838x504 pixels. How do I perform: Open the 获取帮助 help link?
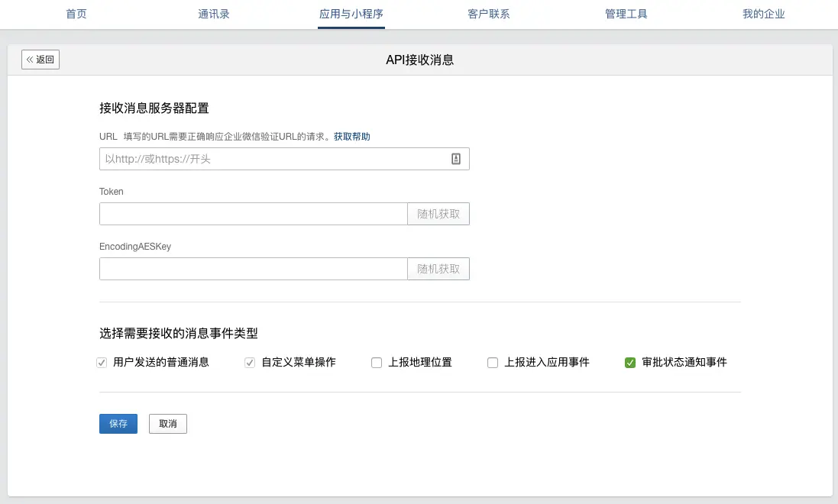coord(351,136)
